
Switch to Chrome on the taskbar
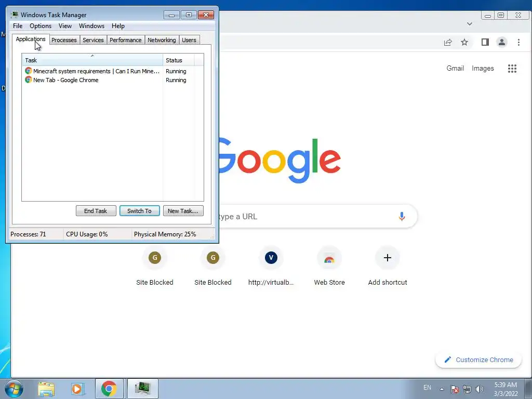pos(109,389)
